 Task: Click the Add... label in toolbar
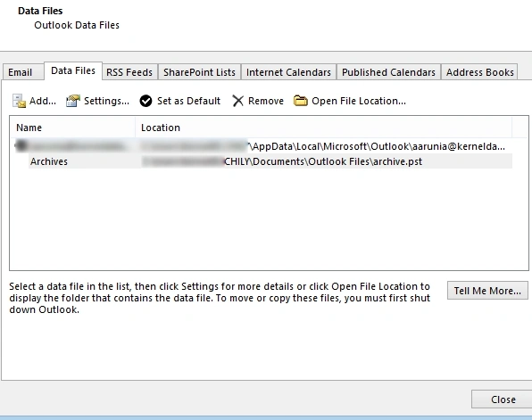(x=43, y=101)
